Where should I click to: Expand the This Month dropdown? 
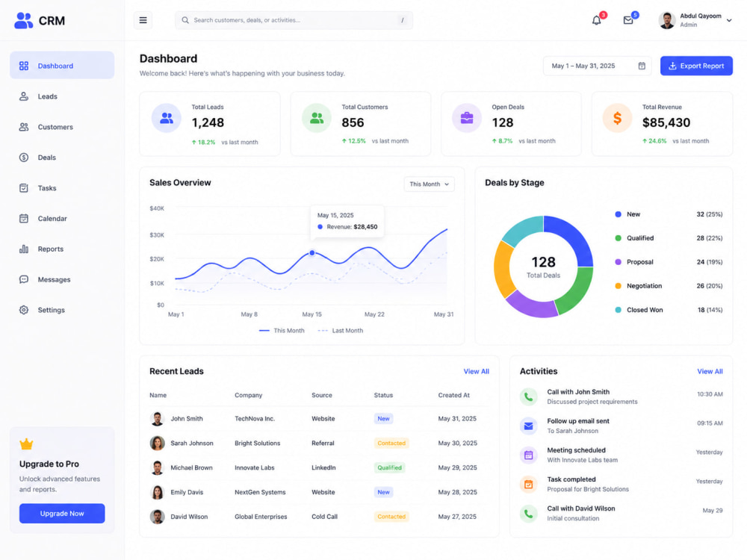point(430,184)
